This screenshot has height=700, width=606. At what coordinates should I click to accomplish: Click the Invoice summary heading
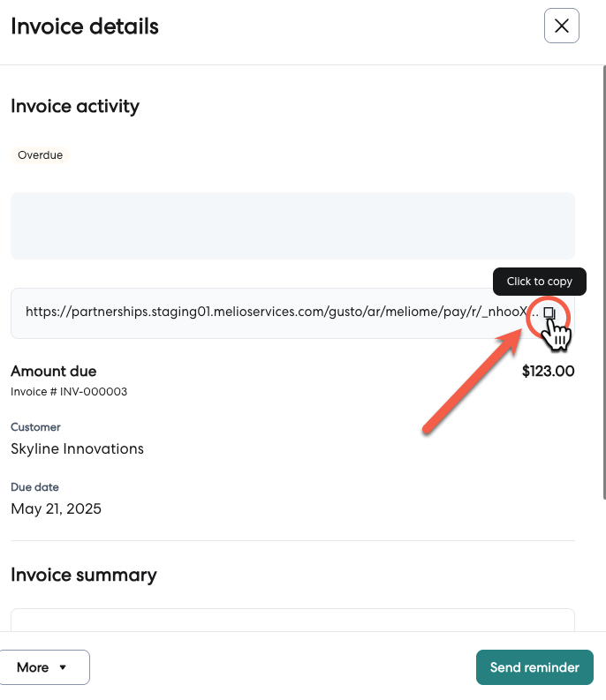point(84,575)
